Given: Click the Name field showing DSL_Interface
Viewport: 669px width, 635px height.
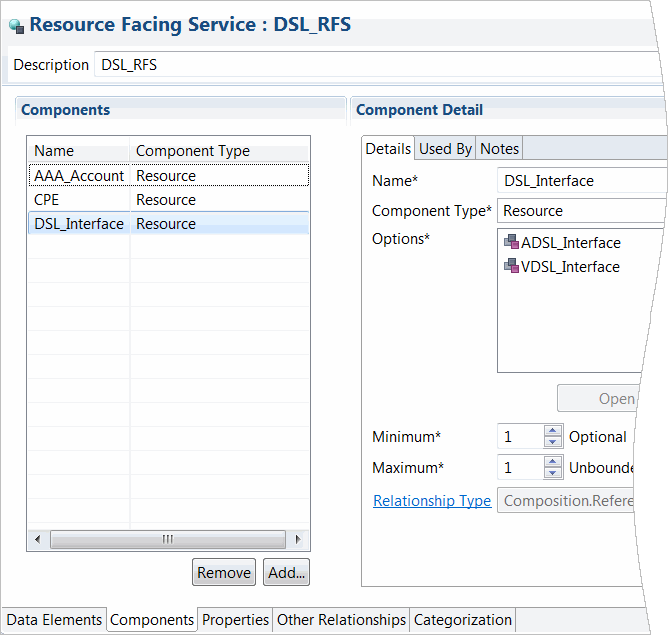Looking at the screenshot, I should coord(582,181).
